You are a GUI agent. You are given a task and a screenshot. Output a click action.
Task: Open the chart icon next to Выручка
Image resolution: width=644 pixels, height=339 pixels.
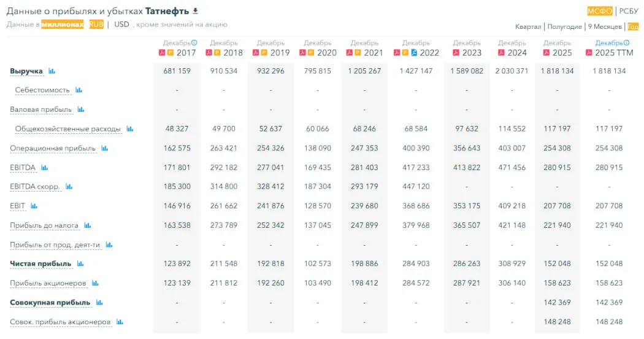[52, 71]
